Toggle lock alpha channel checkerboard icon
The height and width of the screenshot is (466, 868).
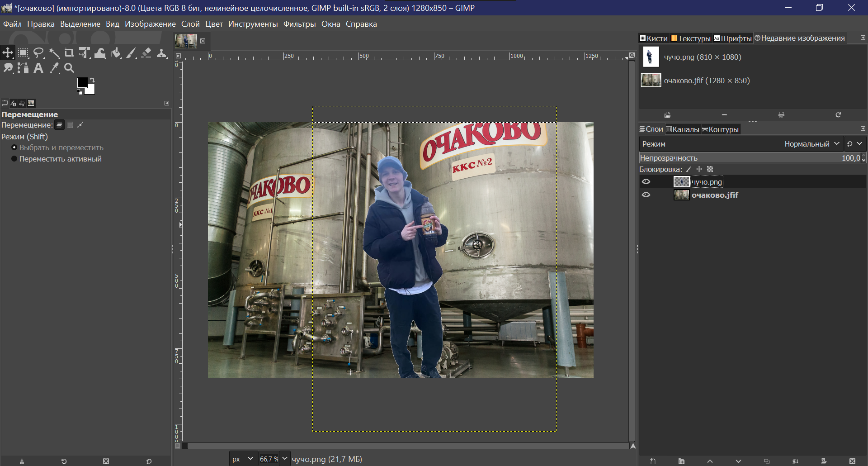(x=710, y=169)
